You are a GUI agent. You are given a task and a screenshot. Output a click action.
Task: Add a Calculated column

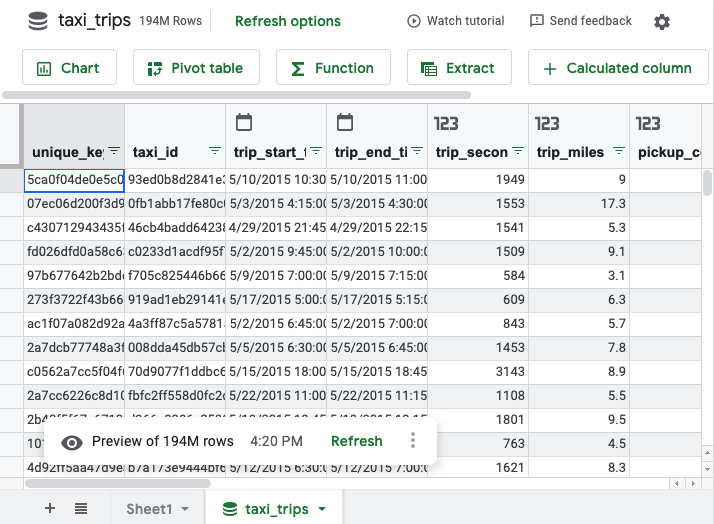coord(617,68)
